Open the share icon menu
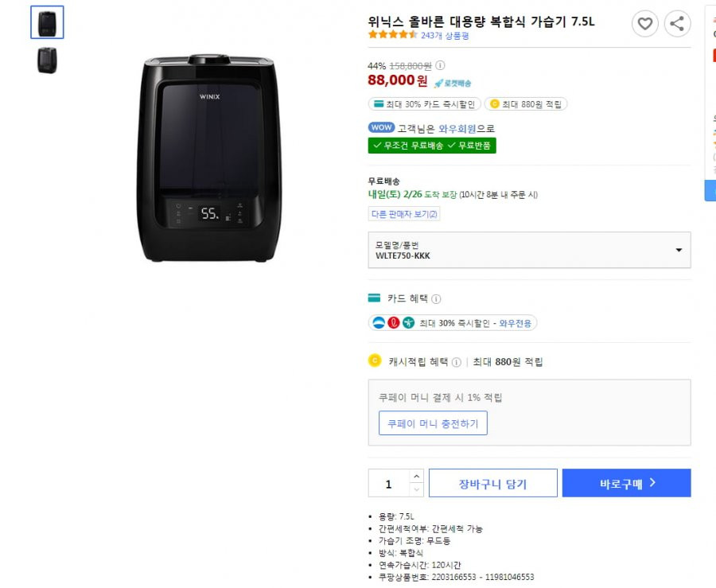The image size is (716, 588). coord(677,24)
